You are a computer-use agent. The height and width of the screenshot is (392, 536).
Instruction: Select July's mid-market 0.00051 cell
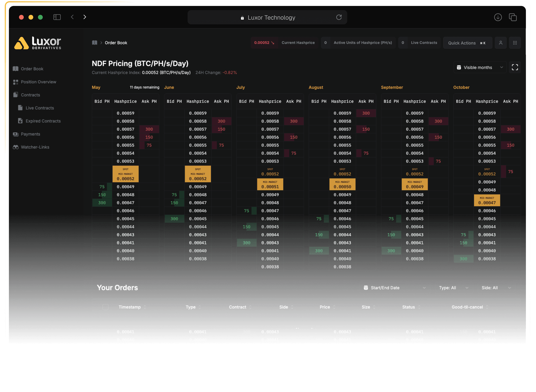[270, 184]
